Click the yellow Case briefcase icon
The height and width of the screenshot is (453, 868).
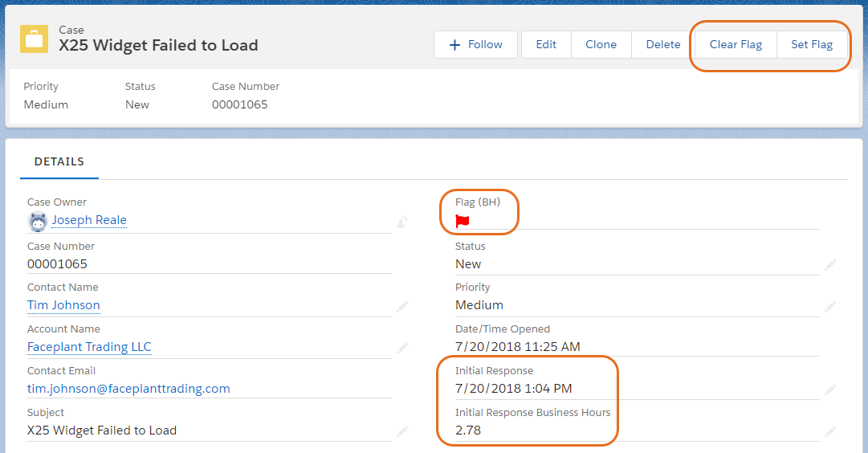[x=35, y=39]
